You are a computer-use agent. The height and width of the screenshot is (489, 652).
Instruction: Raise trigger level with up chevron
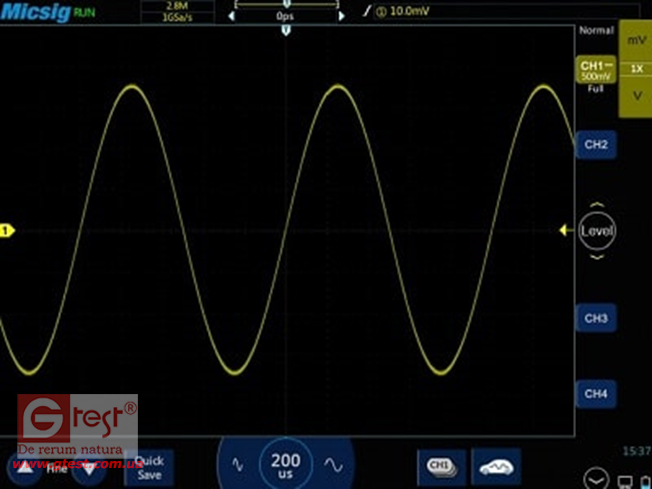pos(597,205)
